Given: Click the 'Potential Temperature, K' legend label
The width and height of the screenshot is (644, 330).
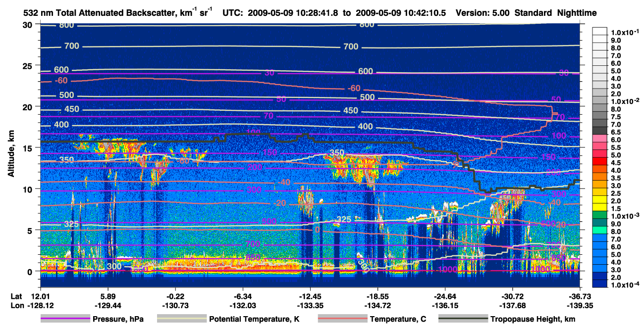Looking at the screenshot, I should click(254, 319).
